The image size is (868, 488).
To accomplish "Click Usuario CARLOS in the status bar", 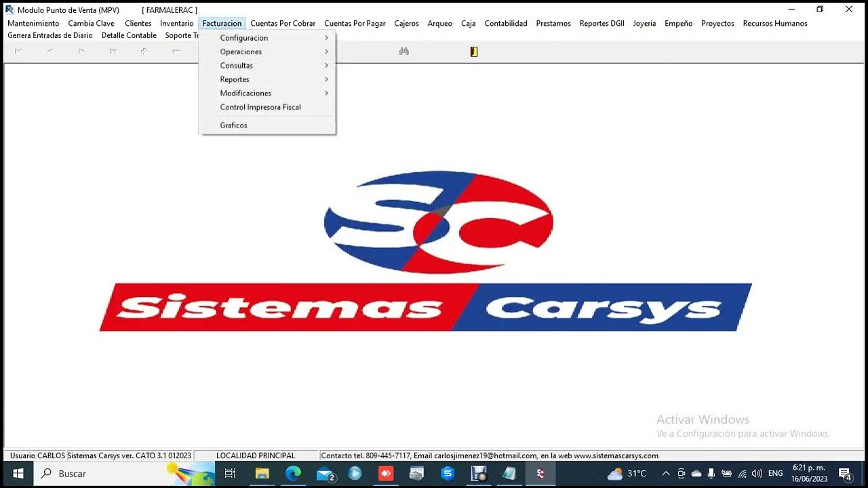I will [38, 455].
